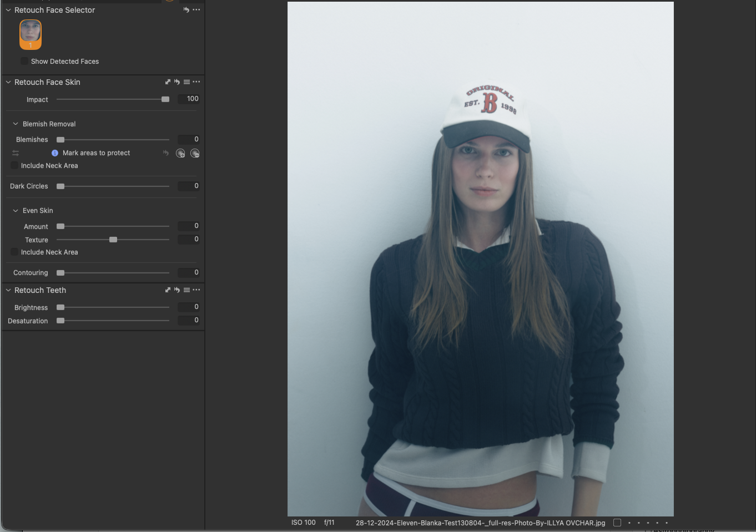Open Retouch Teeth presets list icon
Image resolution: width=756 pixels, height=532 pixels.
[187, 290]
